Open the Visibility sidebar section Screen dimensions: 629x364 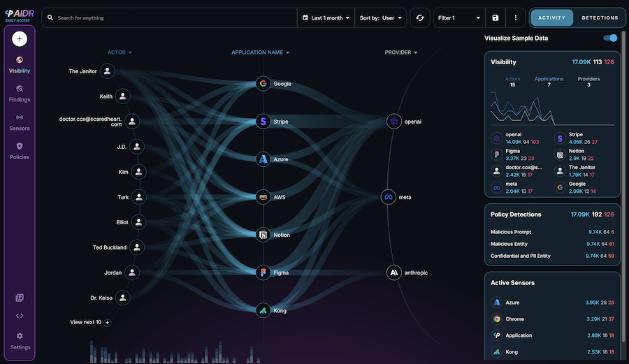[20, 65]
